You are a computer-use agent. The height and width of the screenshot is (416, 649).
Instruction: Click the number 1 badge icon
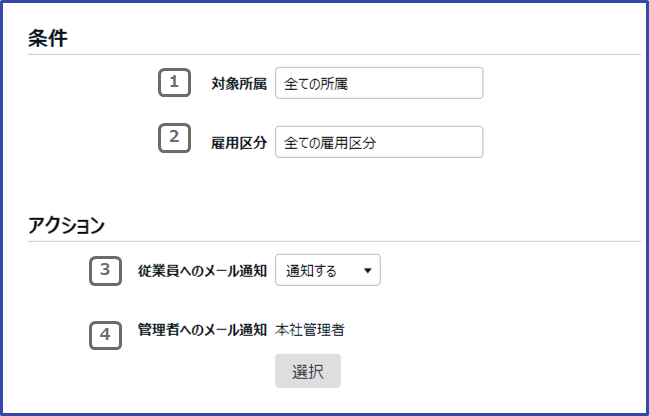pyautogui.click(x=174, y=82)
